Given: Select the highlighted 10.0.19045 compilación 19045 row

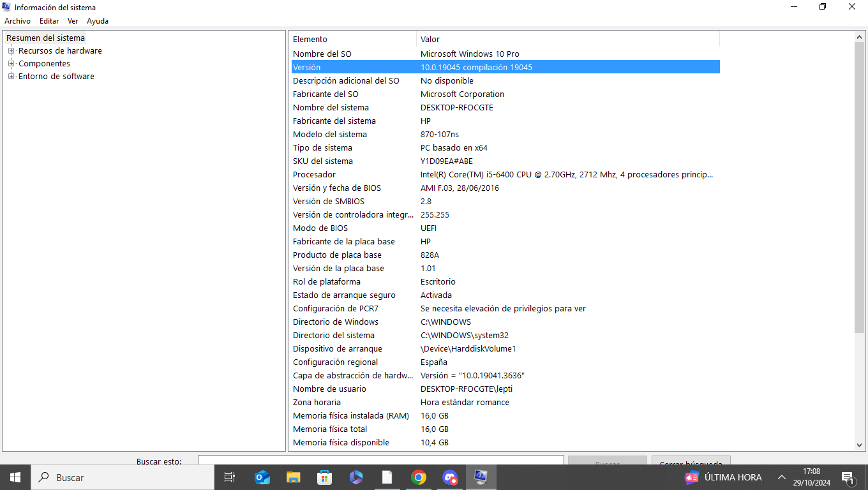Looking at the screenshot, I should (505, 67).
